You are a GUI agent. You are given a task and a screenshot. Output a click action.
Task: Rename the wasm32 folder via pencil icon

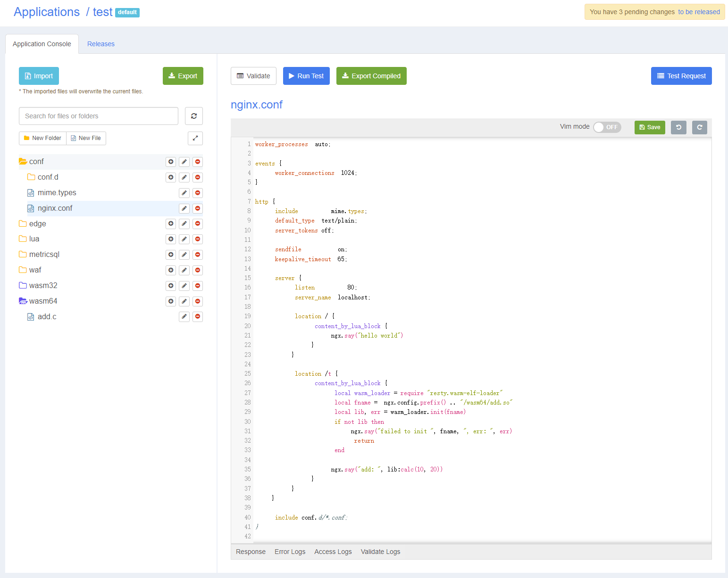point(184,286)
